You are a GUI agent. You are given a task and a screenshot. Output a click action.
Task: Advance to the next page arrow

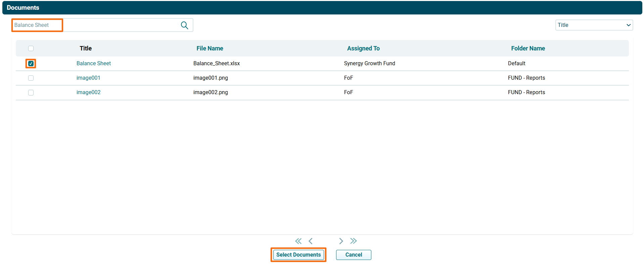341,241
